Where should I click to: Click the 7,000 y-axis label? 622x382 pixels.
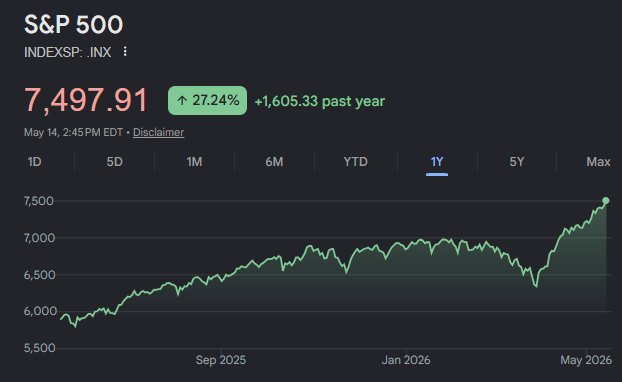pyautogui.click(x=39, y=238)
